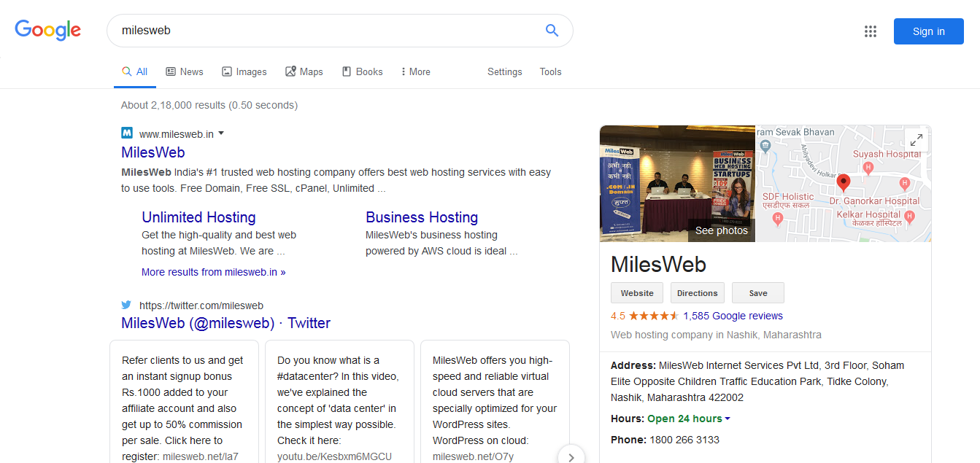
Task: Open the MilesWeb booth photo thumbnail
Action: (677, 183)
